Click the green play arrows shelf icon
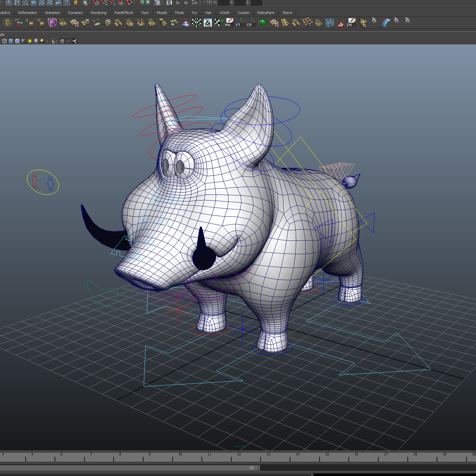 [262, 23]
